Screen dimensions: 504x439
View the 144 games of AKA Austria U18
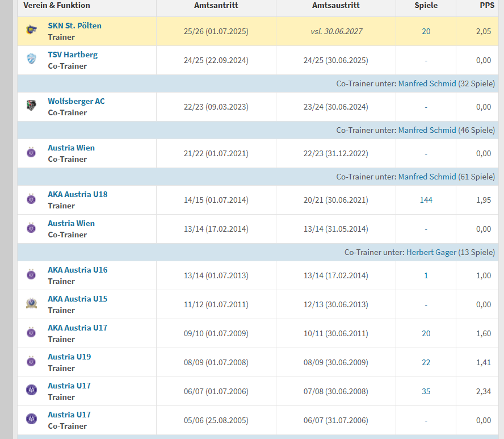426,200
